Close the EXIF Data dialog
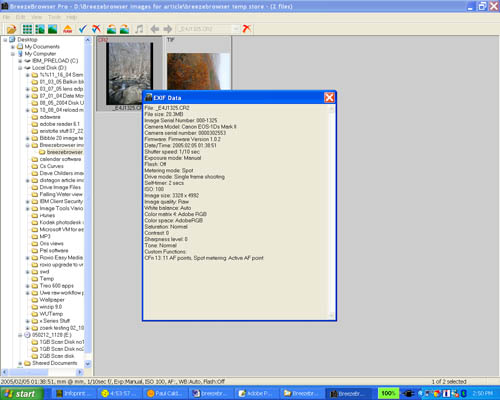500x400 pixels. 329,97
